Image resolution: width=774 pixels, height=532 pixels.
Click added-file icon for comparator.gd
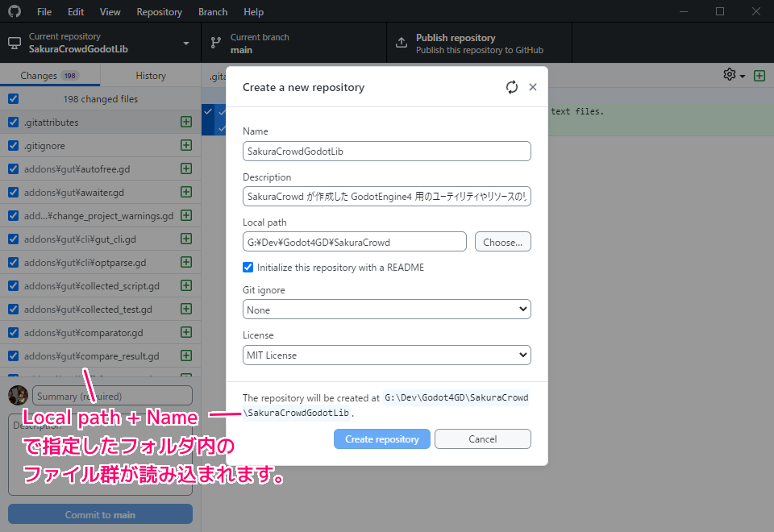[x=186, y=332]
